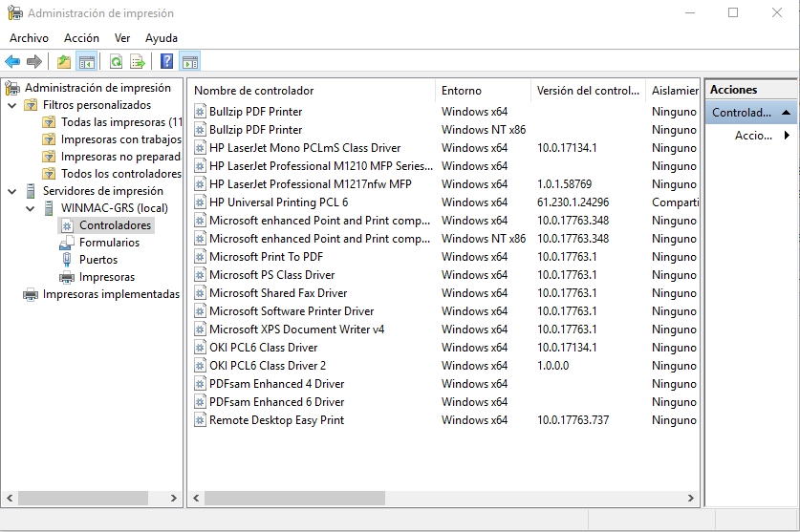
Task: Click the OKI PCL6 Class Driver 2 icon
Action: point(200,366)
